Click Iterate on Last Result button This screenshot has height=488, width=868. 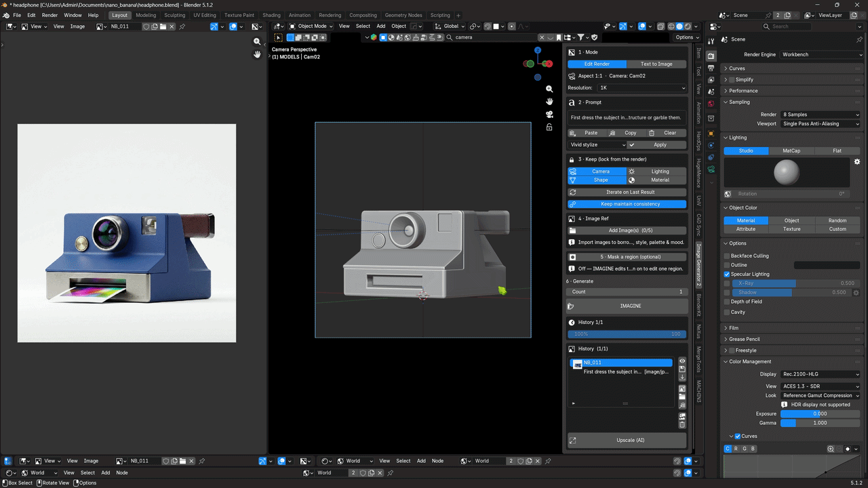tap(627, 192)
